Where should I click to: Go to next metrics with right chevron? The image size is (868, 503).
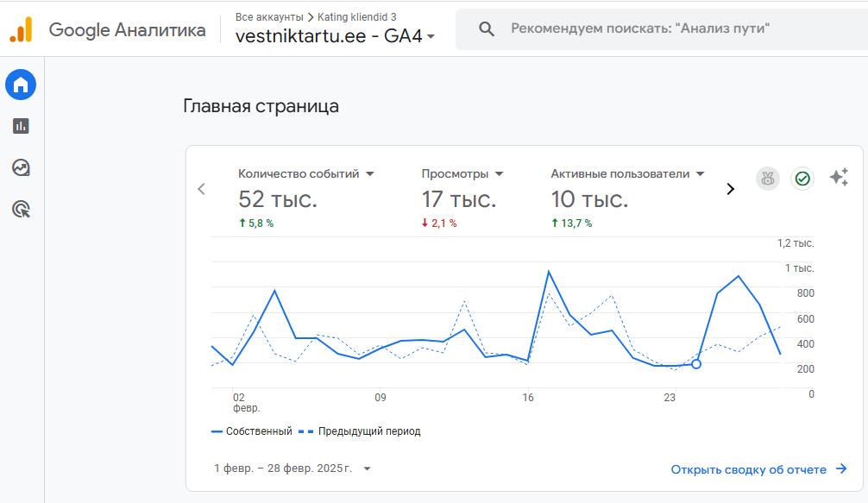click(x=731, y=189)
